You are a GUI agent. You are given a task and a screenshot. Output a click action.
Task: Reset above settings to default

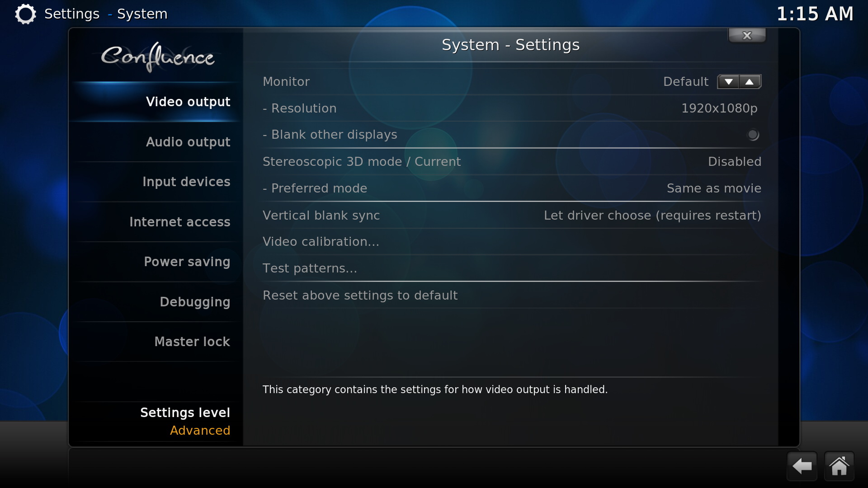pos(512,296)
